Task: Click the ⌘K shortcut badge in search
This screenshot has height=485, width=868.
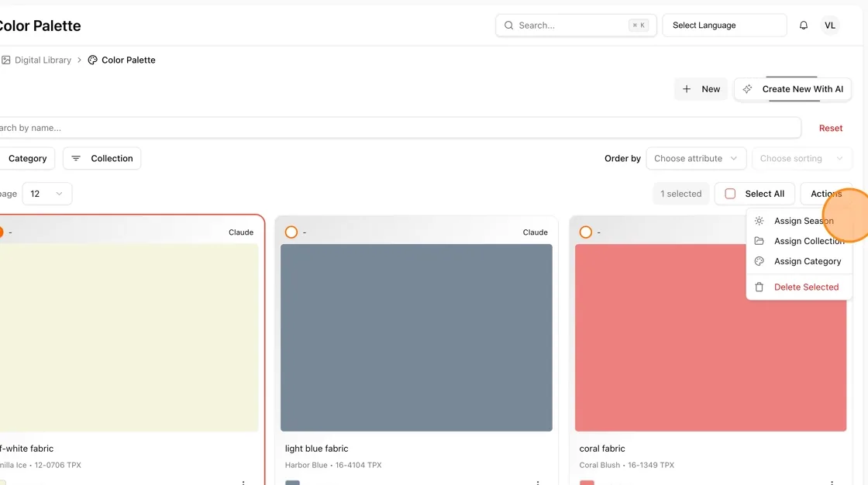Action: tap(639, 26)
